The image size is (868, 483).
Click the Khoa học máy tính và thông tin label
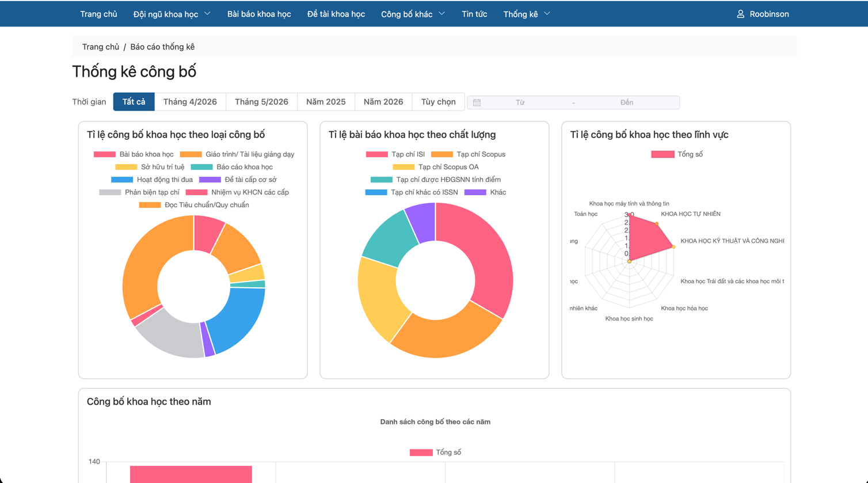629,204
